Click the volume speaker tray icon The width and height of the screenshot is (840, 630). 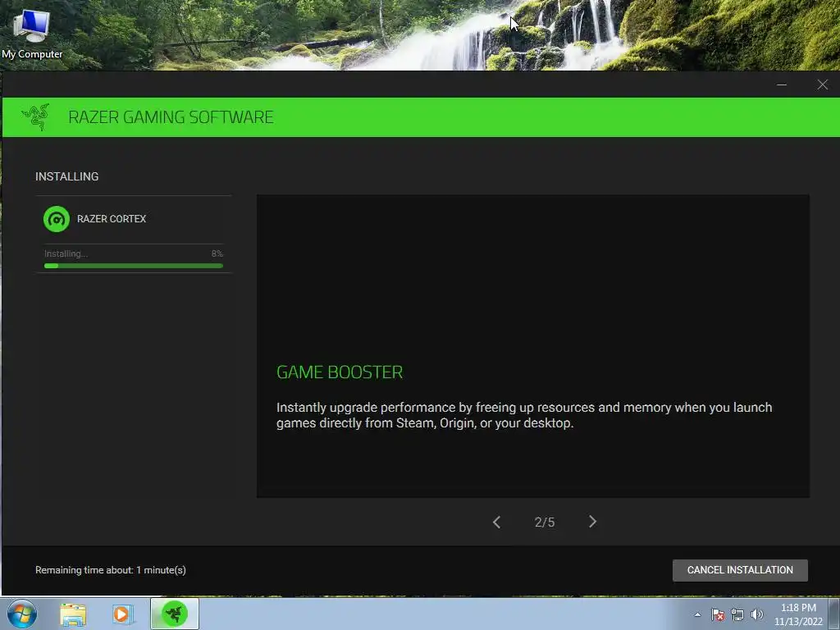click(x=757, y=614)
